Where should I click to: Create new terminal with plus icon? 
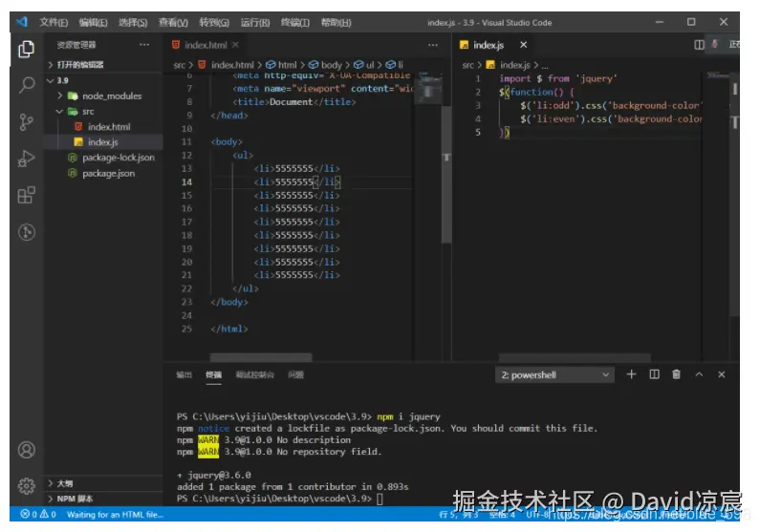click(631, 375)
